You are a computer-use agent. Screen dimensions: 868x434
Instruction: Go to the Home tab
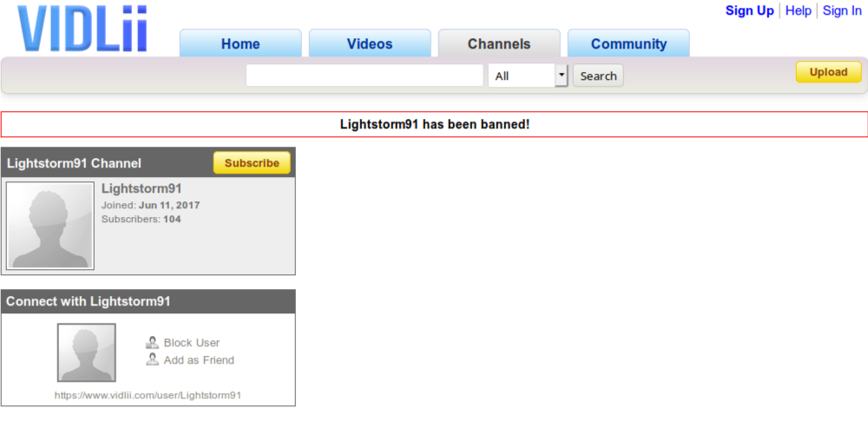coord(240,44)
